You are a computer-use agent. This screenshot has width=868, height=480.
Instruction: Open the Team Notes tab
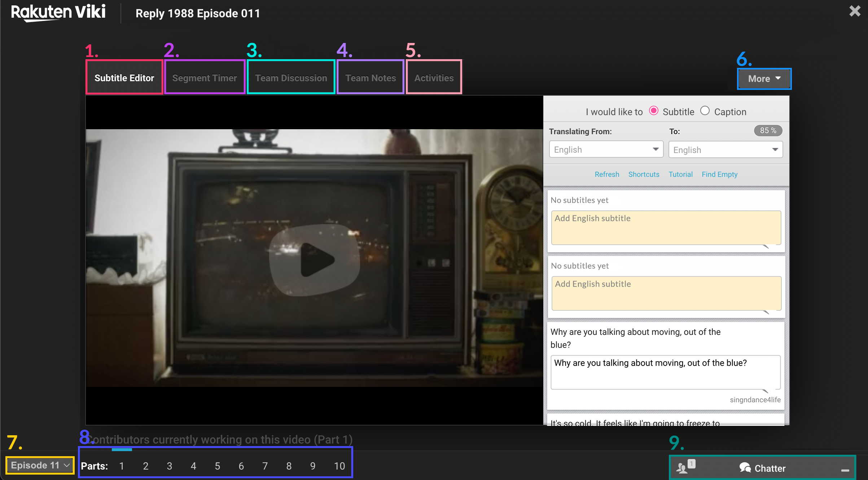pyautogui.click(x=371, y=78)
